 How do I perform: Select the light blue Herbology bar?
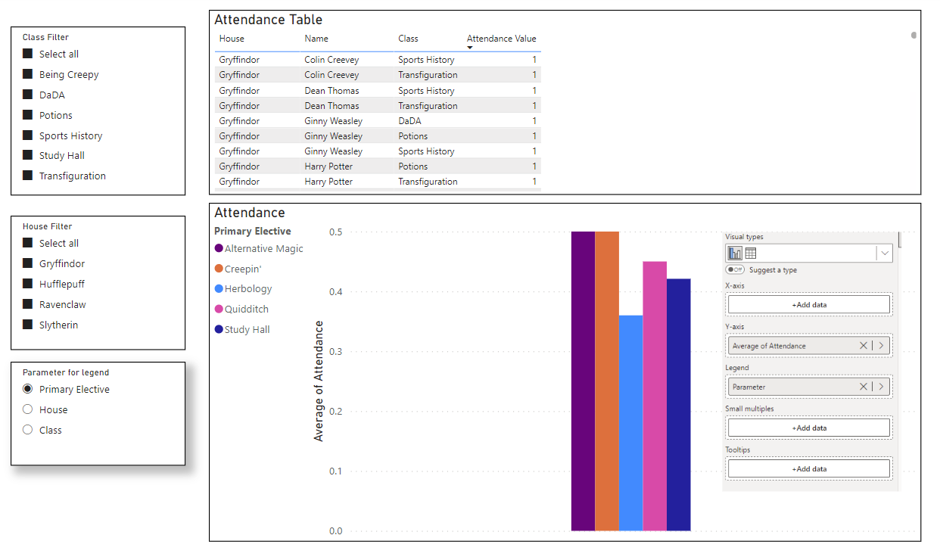click(x=630, y=423)
